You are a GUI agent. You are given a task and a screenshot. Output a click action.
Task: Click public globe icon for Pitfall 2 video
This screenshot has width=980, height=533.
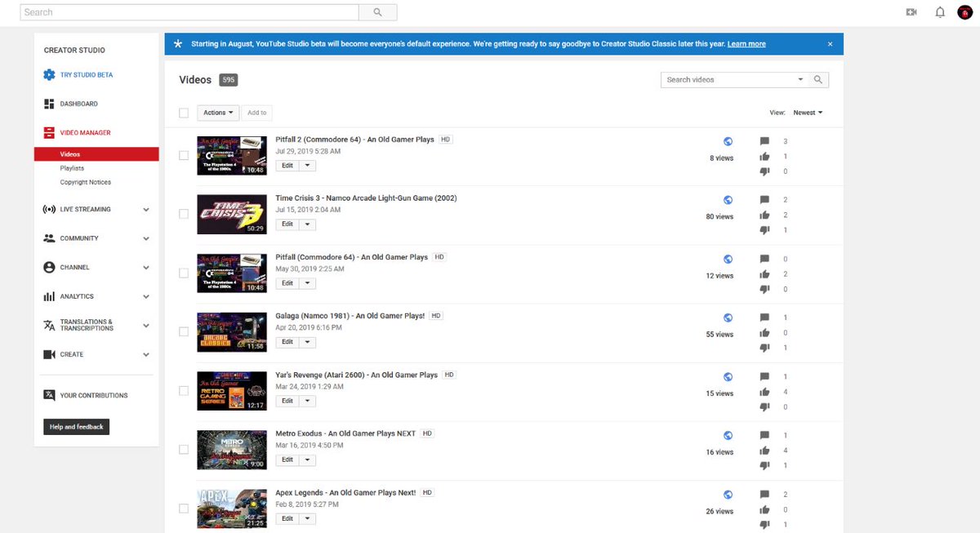tap(728, 141)
